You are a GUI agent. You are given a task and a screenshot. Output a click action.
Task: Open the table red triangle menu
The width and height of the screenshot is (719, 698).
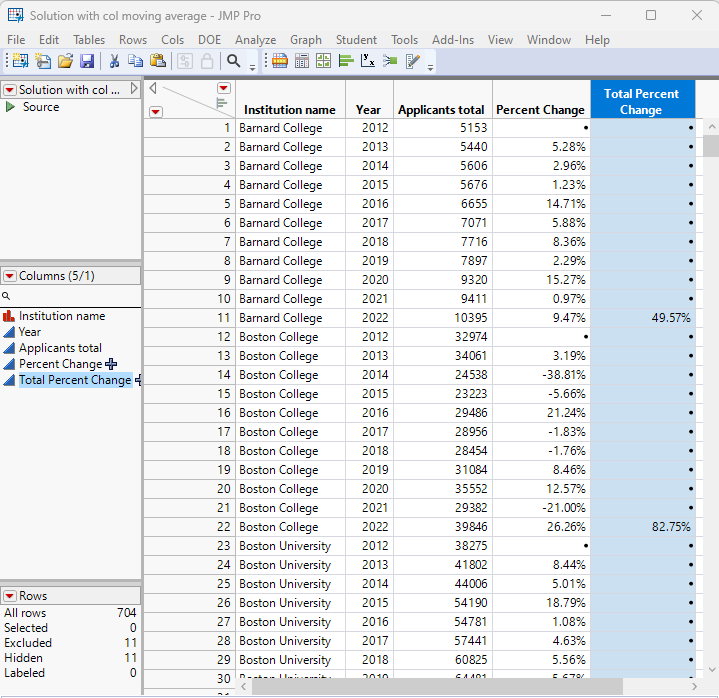coord(10,90)
